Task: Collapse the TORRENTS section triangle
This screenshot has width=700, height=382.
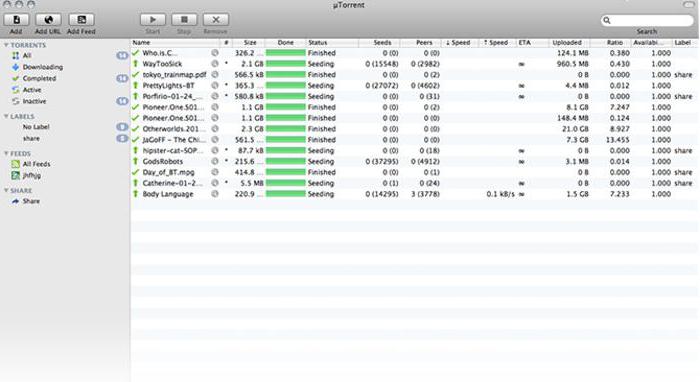Action: coord(6,45)
